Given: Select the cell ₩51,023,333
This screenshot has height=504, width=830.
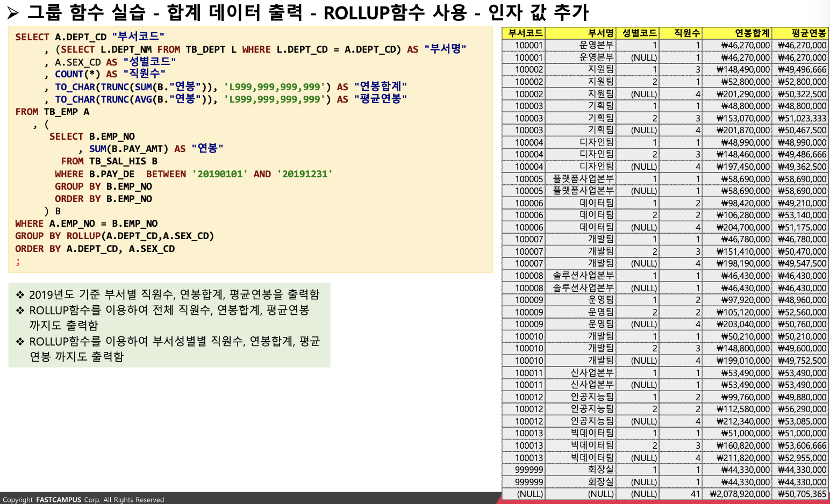Looking at the screenshot, I should (800, 118).
